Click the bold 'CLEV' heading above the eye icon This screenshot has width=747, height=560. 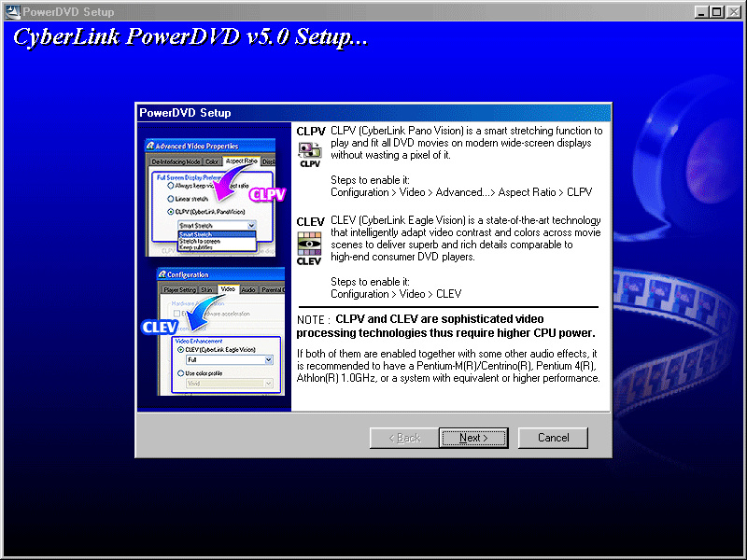click(310, 222)
